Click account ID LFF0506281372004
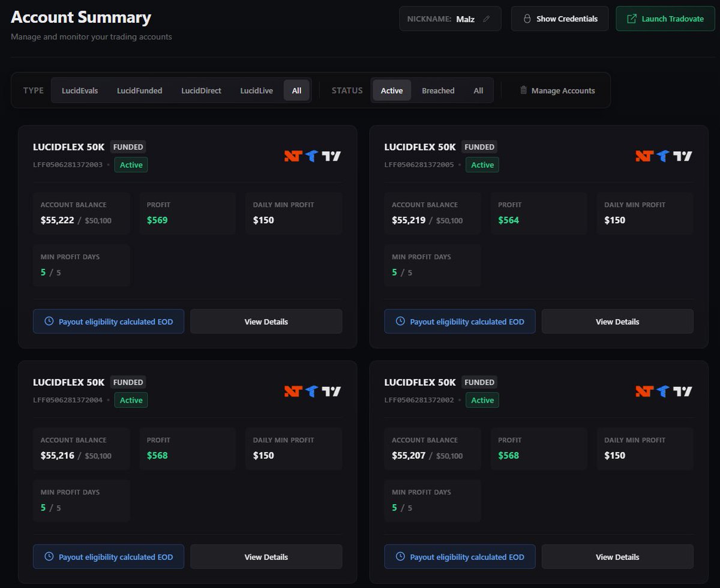The width and height of the screenshot is (720, 588). tap(68, 400)
